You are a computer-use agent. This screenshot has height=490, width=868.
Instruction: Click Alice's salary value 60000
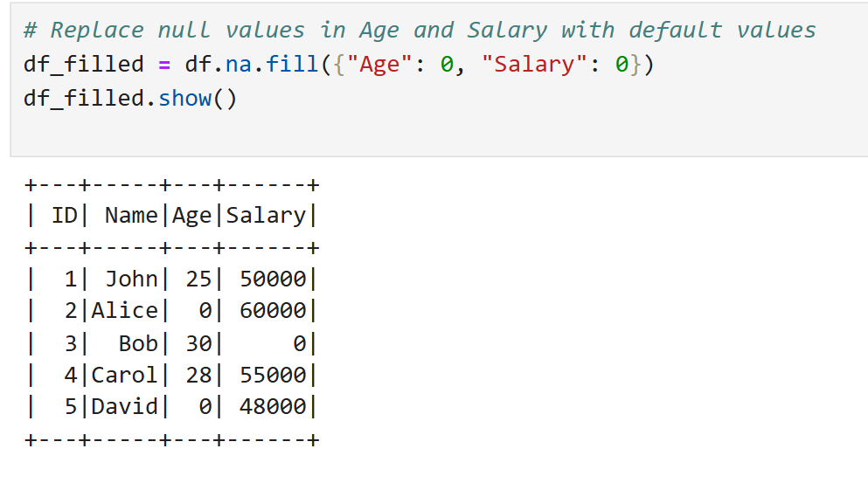pyautogui.click(x=273, y=311)
